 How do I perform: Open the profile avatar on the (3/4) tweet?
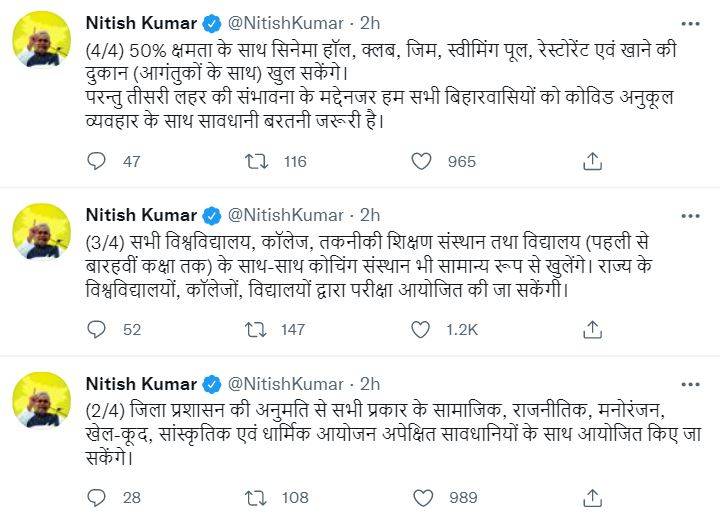coord(41,232)
